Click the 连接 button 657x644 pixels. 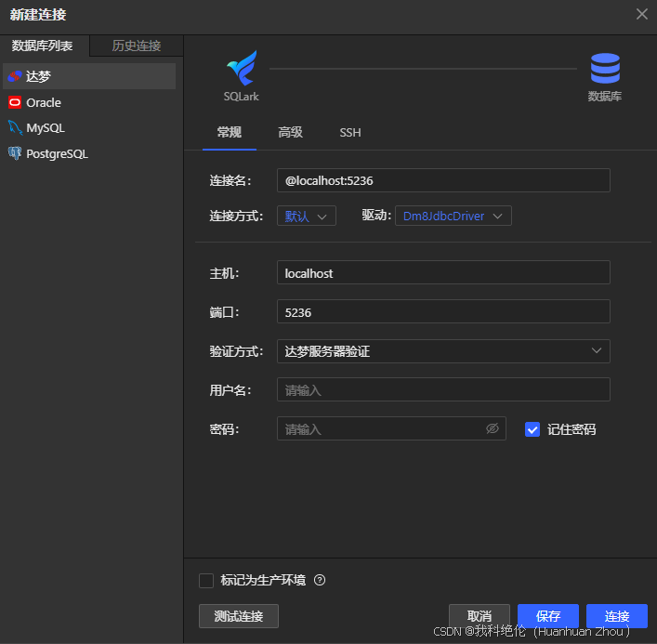(617, 616)
